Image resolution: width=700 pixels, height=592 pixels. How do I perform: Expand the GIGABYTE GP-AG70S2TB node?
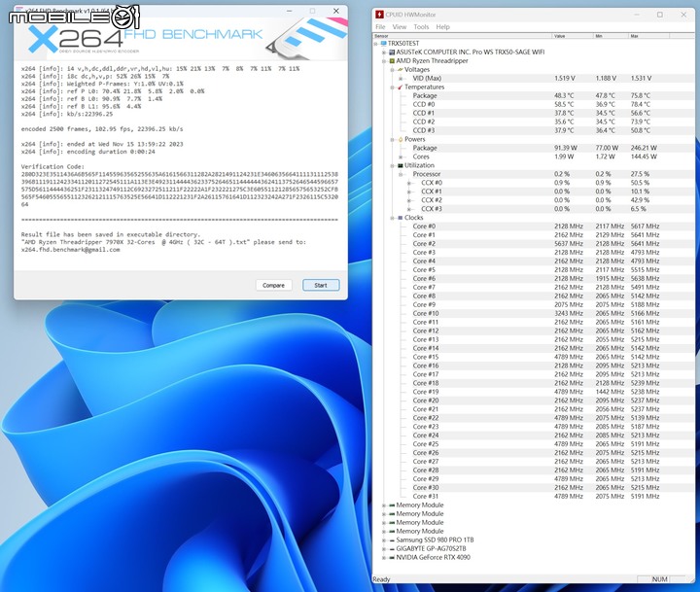(384, 548)
